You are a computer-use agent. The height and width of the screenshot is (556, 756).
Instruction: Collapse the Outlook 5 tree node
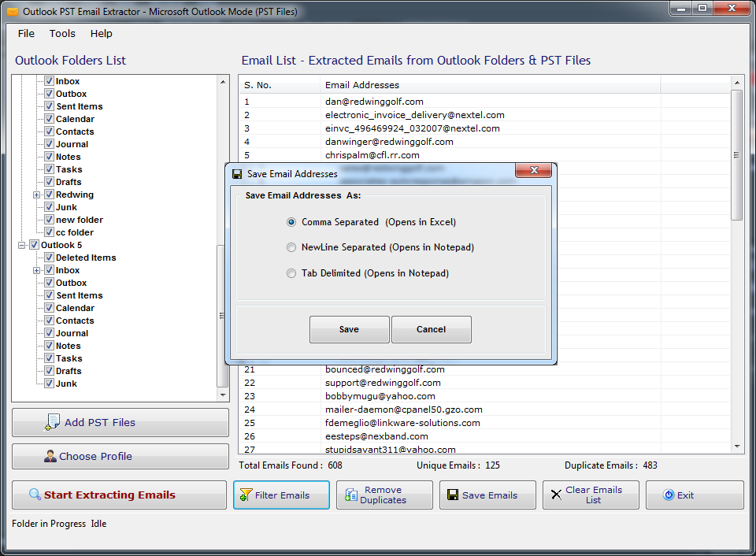tap(22, 246)
